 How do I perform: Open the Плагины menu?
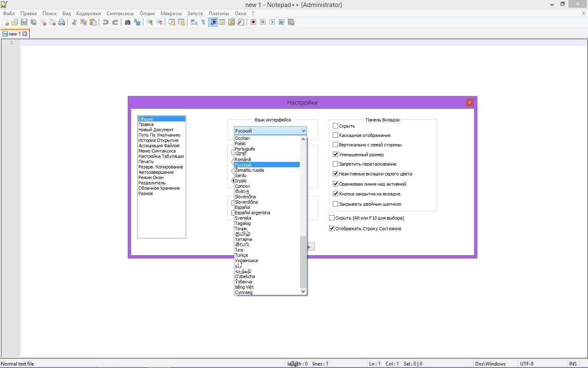coord(219,13)
